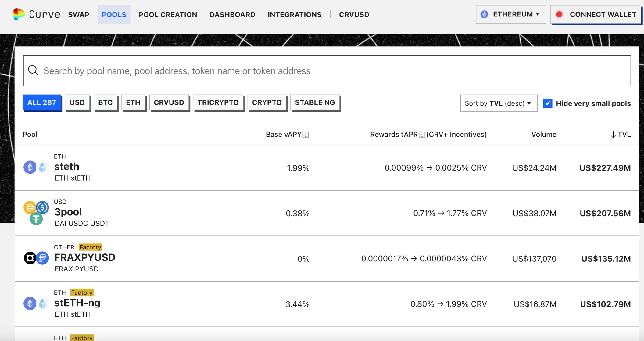Image resolution: width=644 pixels, height=341 pixels.
Task: Open the Sort by TVL dropdown
Action: point(499,103)
